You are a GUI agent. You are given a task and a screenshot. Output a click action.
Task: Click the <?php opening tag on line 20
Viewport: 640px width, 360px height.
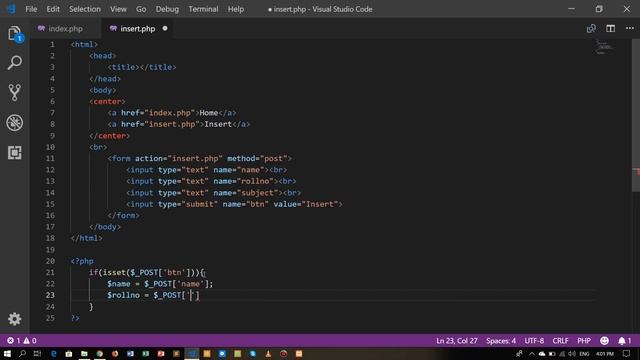[82, 261]
